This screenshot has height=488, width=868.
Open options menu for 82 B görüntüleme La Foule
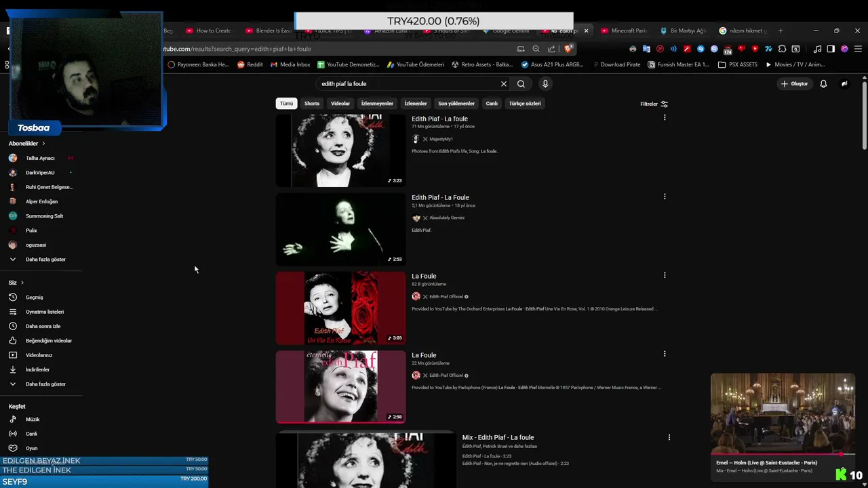pyautogui.click(x=665, y=275)
